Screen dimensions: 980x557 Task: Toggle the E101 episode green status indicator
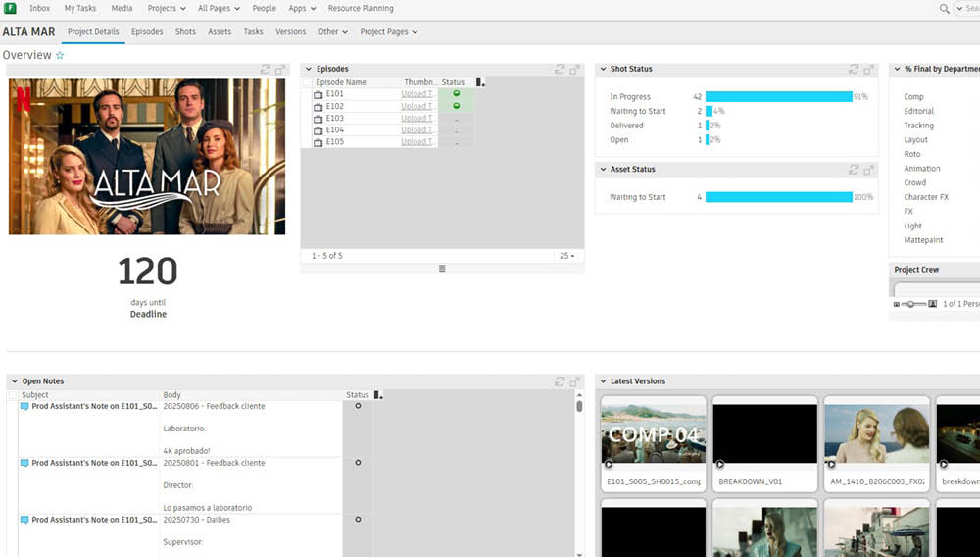coord(456,94)
